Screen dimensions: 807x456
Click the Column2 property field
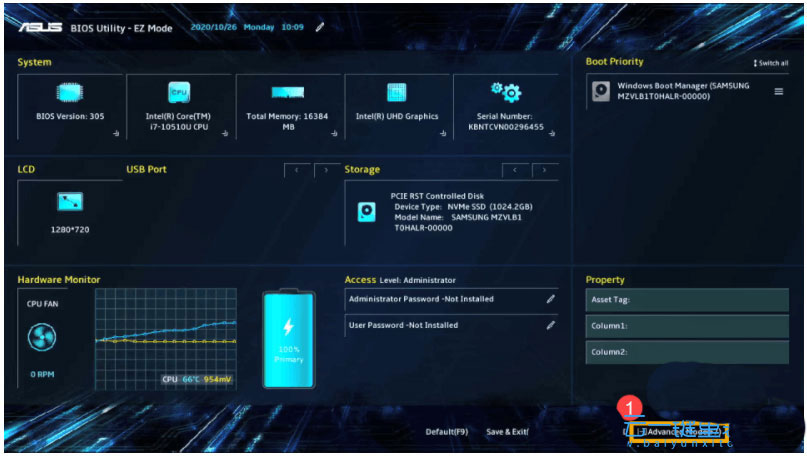pos(687,352)
